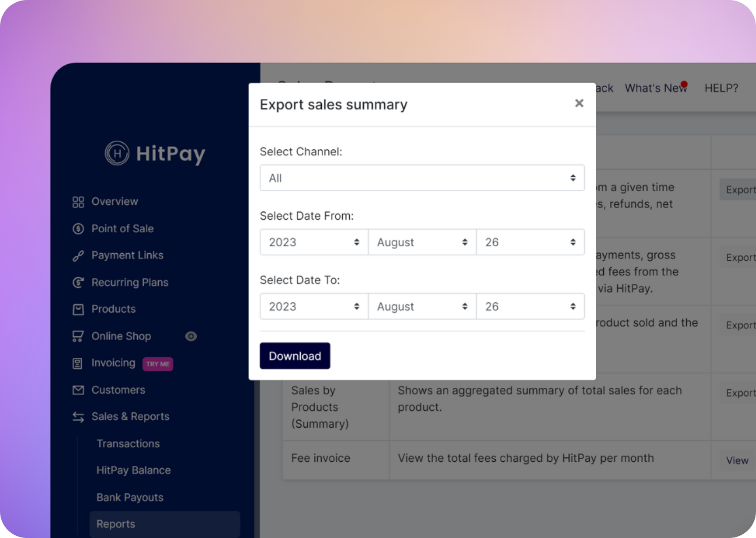
Task: Click the Recurring Plans refresh icon
Action: pyautogui.click(x=78, y=283)
